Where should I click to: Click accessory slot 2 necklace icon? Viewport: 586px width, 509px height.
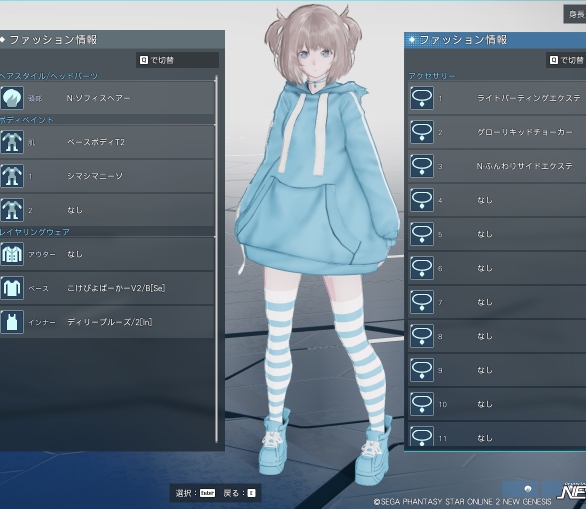pyautogui.click(x=422, y=132)
